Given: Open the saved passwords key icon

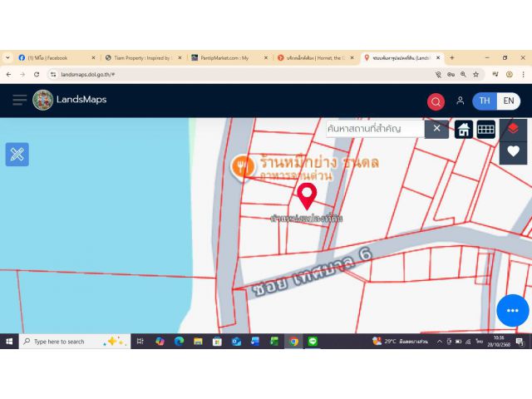Looking at the screenshot, I should tap(451, 74).
